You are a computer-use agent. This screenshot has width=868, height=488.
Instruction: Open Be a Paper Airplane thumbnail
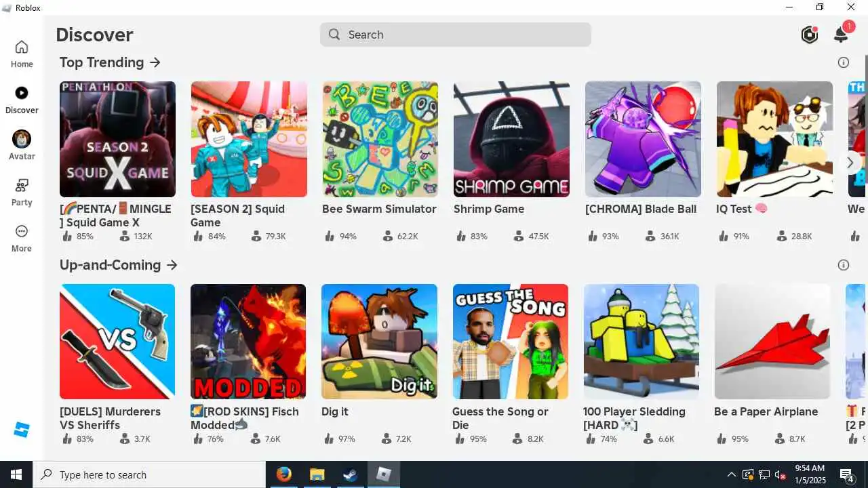[772, 342]
